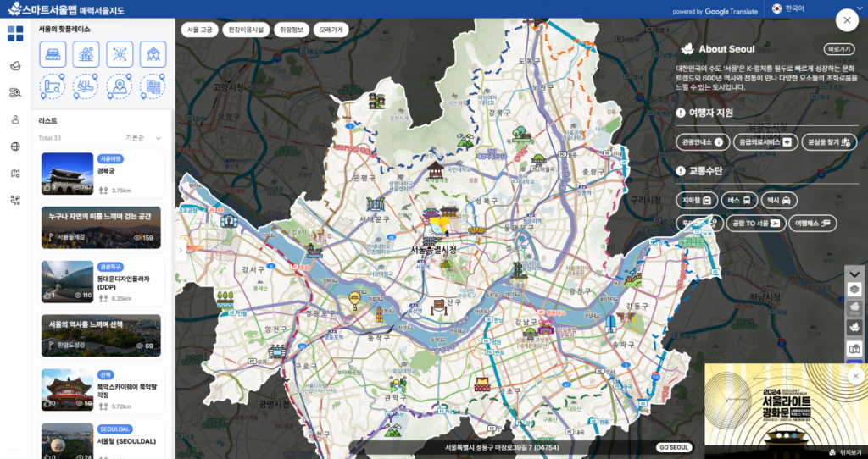Select the 취향정보 filter tab
This screenshot has width=868, height=459.
pos(290,30)
